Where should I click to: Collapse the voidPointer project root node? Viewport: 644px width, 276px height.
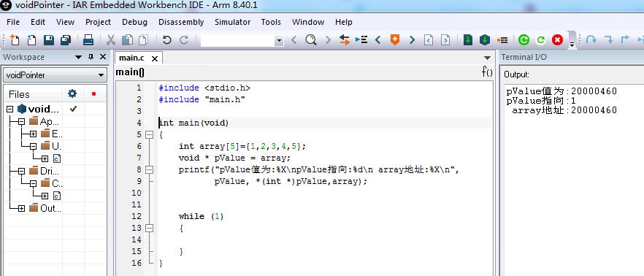pos(10,110)
